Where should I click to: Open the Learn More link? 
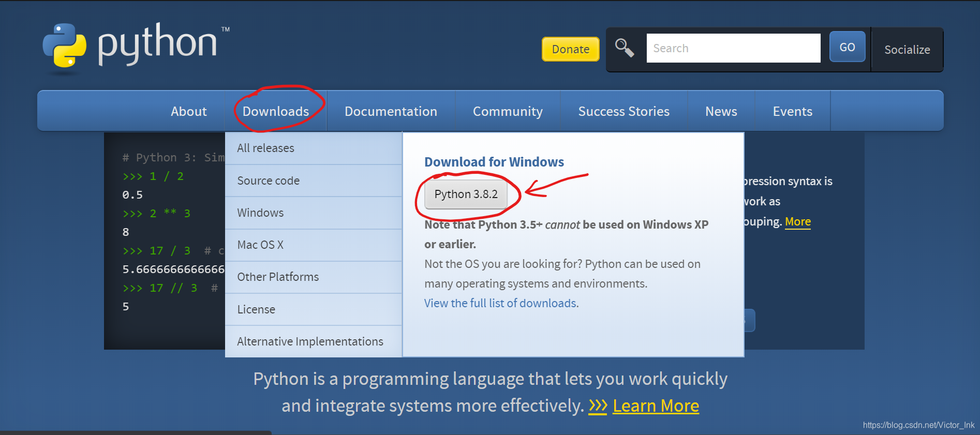pos(656,406)
